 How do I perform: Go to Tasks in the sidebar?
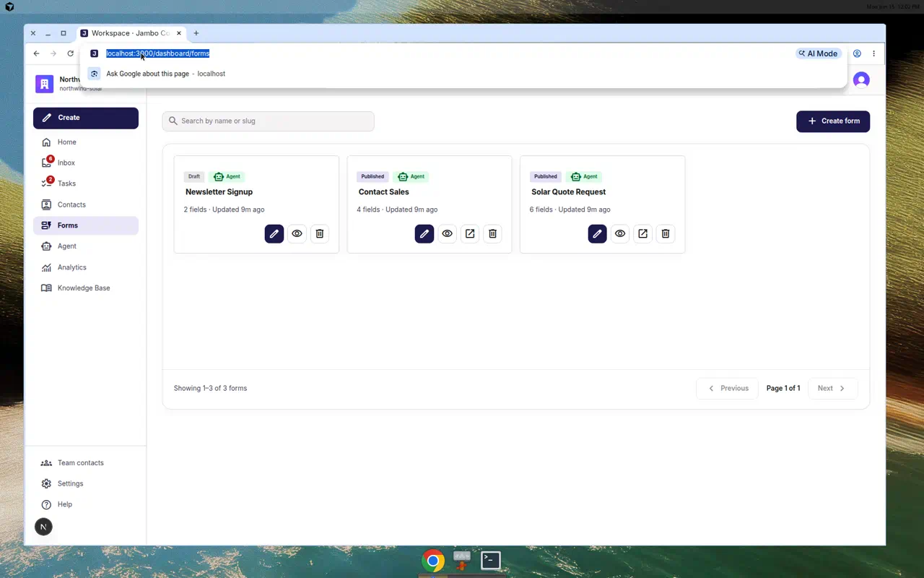pyautogui.click(x=86, y=184)
